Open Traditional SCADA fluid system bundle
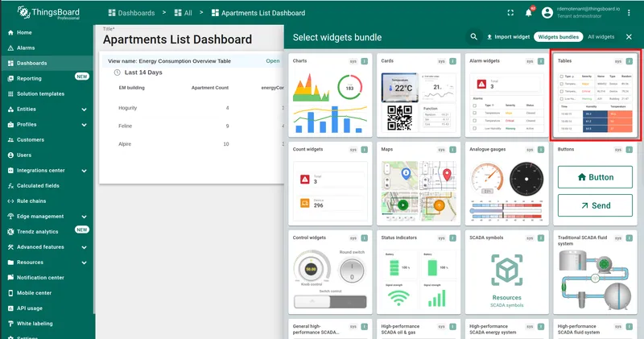Viewport: 644px width, 339px height. point(595,272)
